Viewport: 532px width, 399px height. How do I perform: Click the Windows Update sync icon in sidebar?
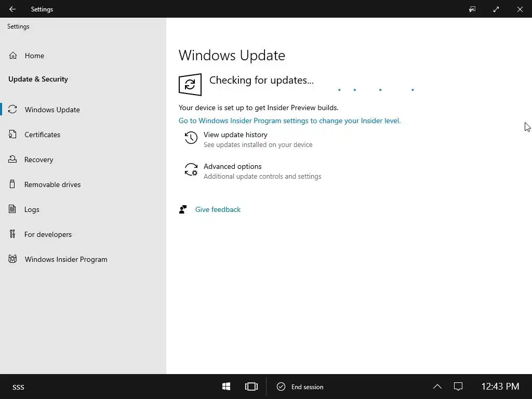coord(12,109)
